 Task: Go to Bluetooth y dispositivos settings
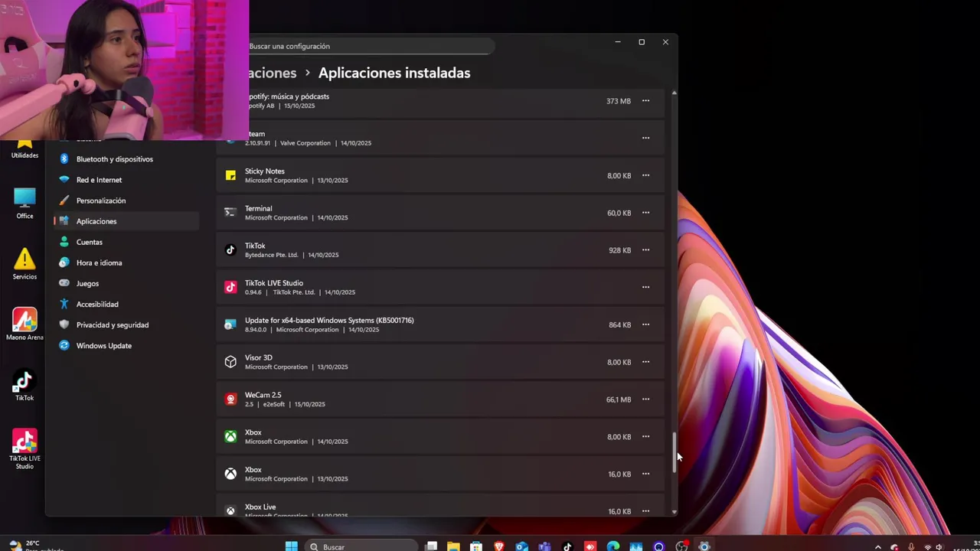pos(126,159)
